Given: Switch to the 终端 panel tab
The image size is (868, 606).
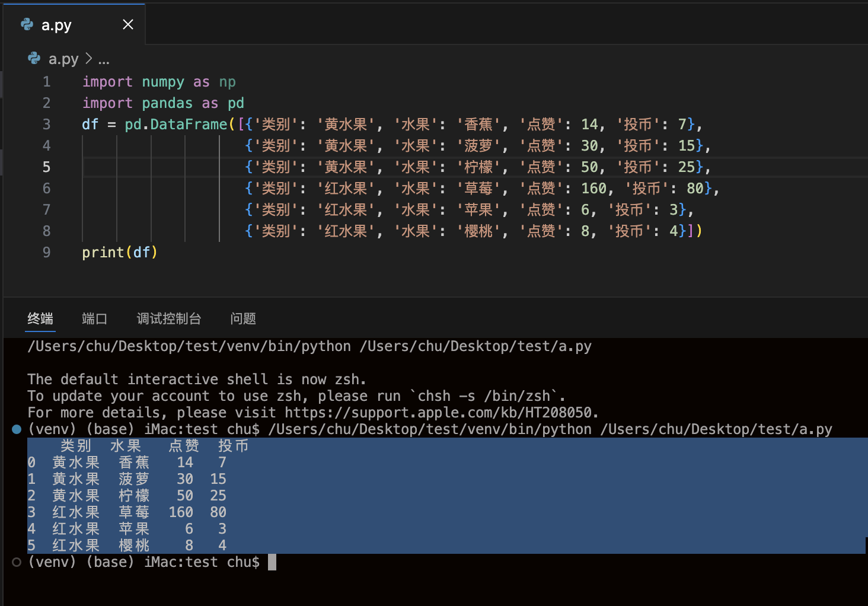Looking at the screenshot, I should tap(40, 319).
